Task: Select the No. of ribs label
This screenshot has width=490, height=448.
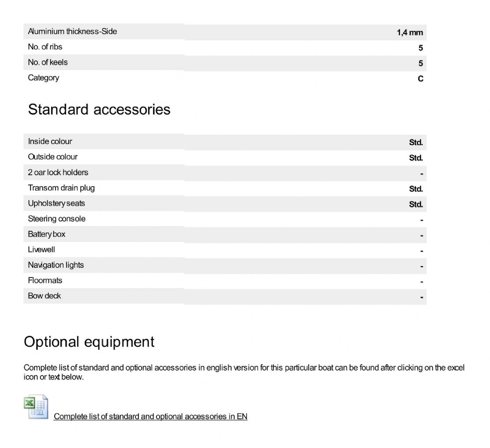Action: tap(45, 47)
